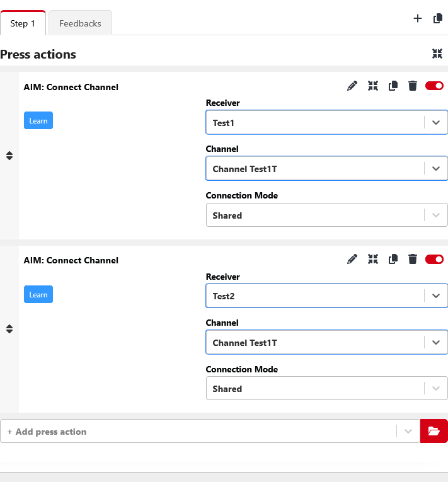The height and width of the screenshot is (482, 448).
Task: Click the pencil edit icon for the Test2 action
Action: click(352, 259)
